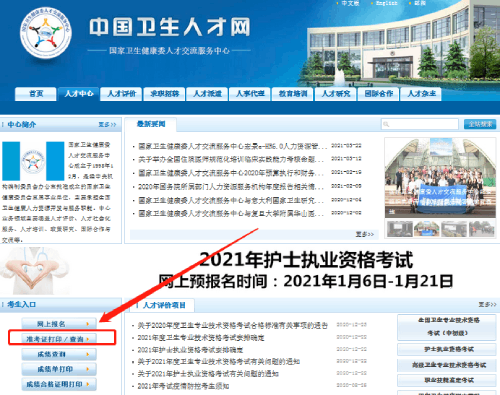The width and height of the screenshot is (500, 395).
Task: Open 2020年国务院所属部门人力资源服务机构年度报告 news
Action: coord(231,187)
